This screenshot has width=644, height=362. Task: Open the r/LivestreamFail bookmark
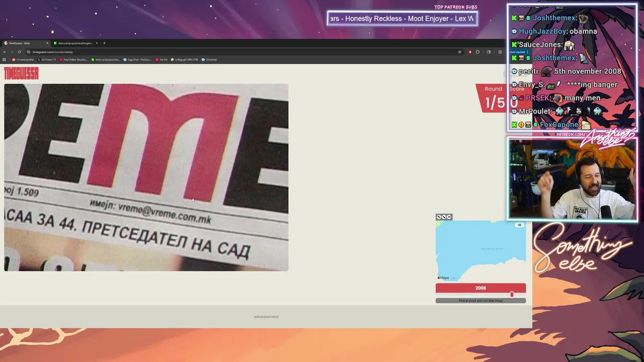coord(23,59)
